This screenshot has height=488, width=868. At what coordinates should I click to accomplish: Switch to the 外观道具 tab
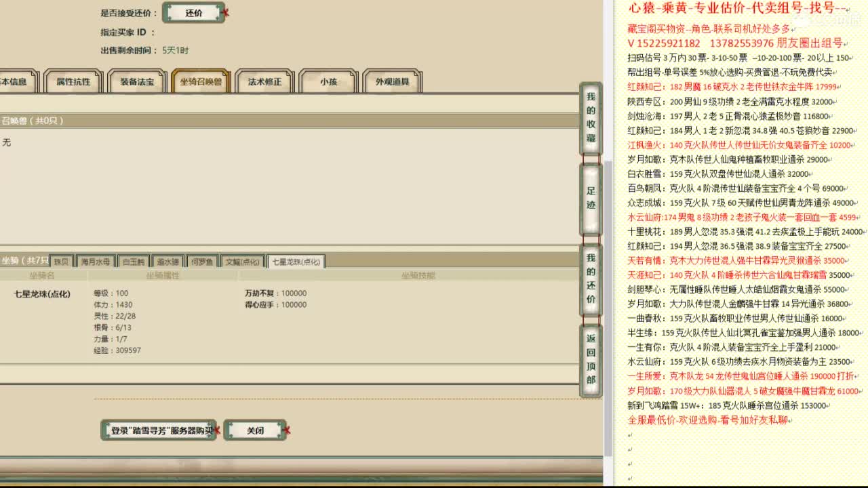(392, 81)
